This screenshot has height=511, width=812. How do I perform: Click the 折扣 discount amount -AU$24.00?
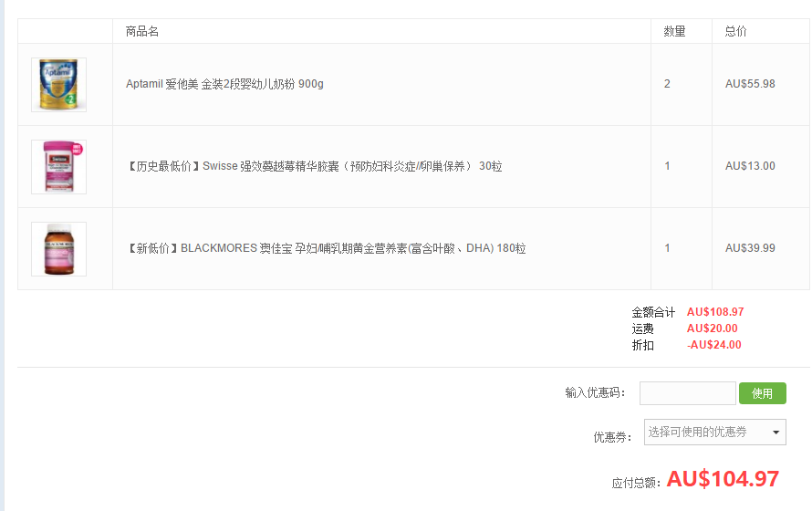tap(713, 345)
